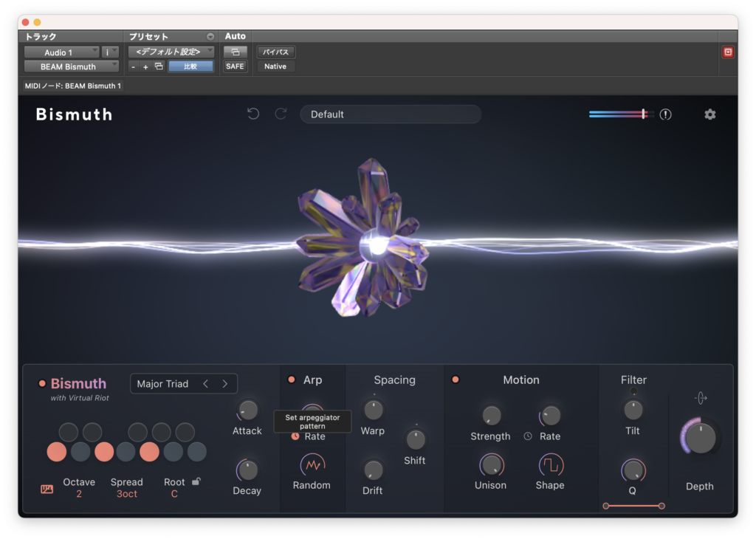Toggle the Root lock icon
Viewport: 756px width, 539px height.
click(x=196, y=481)
